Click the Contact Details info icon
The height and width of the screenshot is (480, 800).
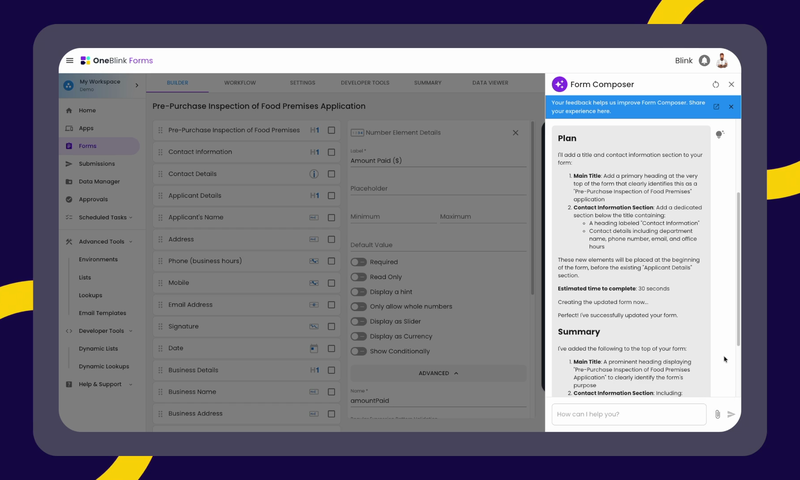pyautogui.click(x=314, y=174)
